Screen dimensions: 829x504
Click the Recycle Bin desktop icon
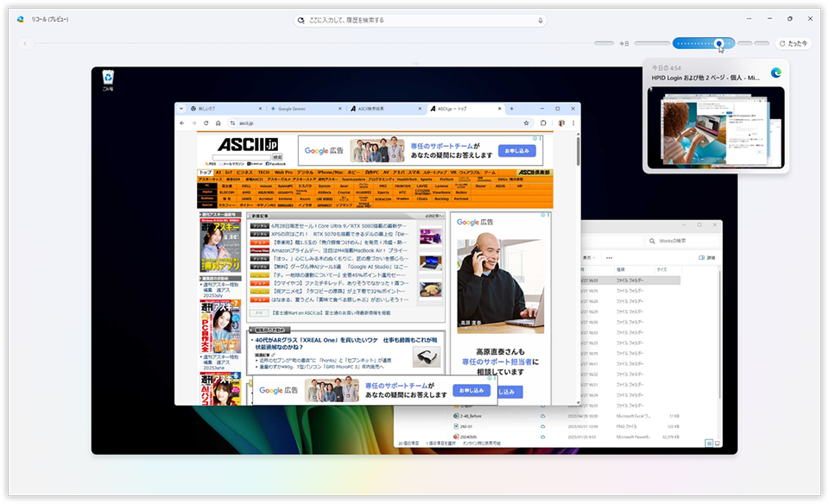(x=108, y=81)
